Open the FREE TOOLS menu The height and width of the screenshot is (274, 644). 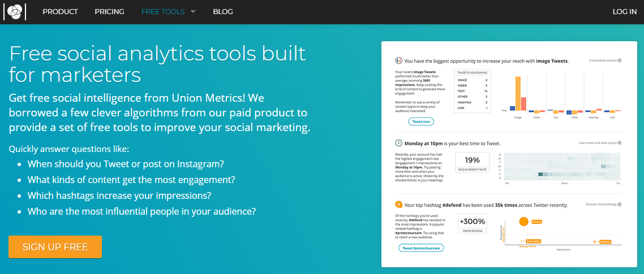(163, 12)
